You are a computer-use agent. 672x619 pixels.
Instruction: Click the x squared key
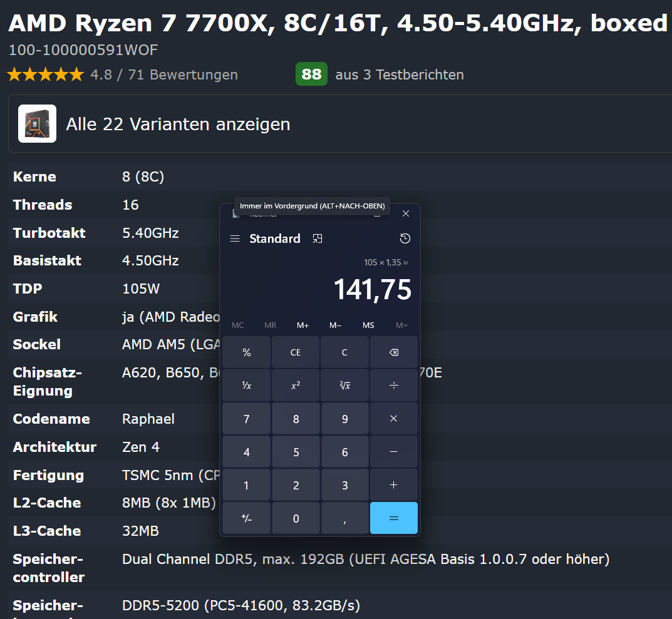296,386
